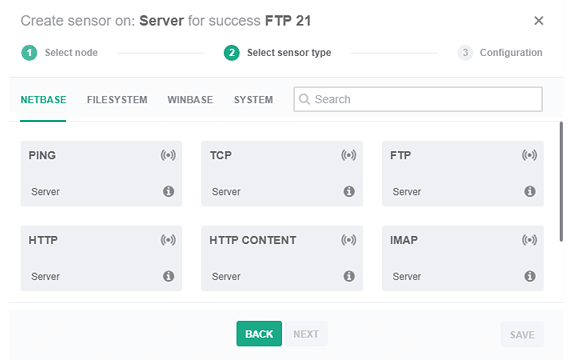Select the PING sensor type card
This screenshot has height=360, width=570.
(x=101, y=173)
